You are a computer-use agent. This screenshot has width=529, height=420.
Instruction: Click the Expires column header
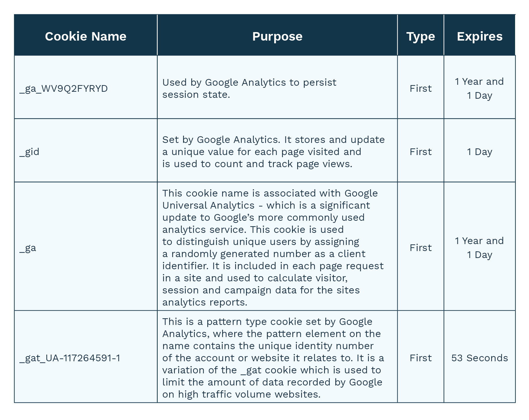(479, 36)
